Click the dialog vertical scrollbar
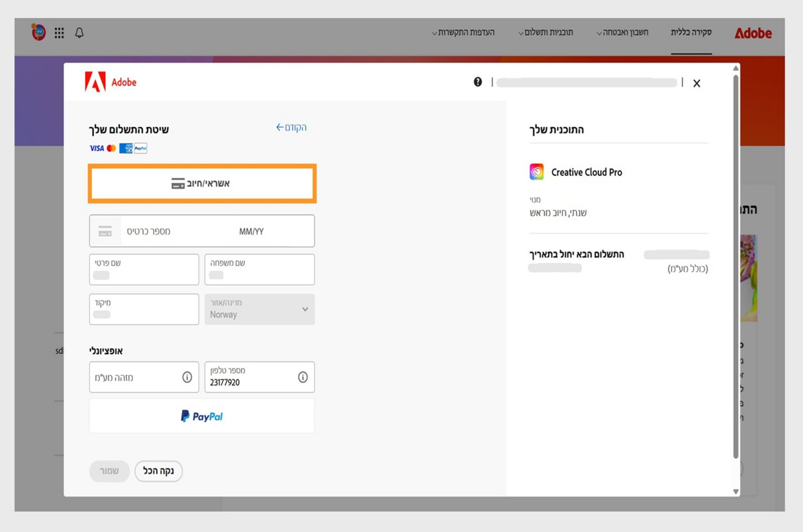Image resolution: width=803 pixels, height=532 pixels. coord(736,268)
